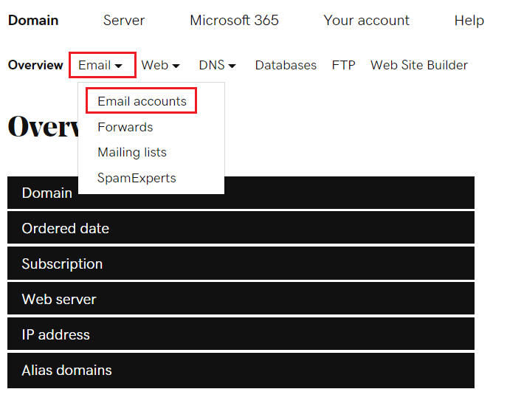Select the Overview sub-tab

coord(35,65)
